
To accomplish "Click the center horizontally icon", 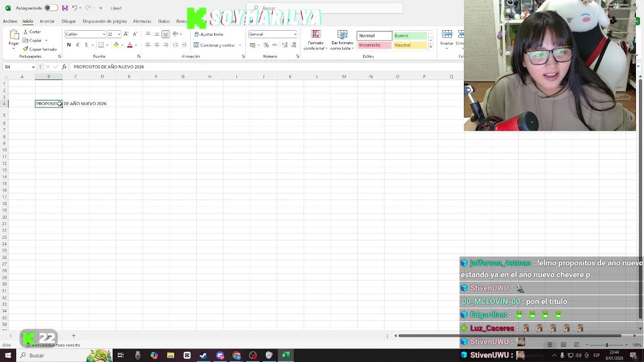I will [x=156, y=45].
